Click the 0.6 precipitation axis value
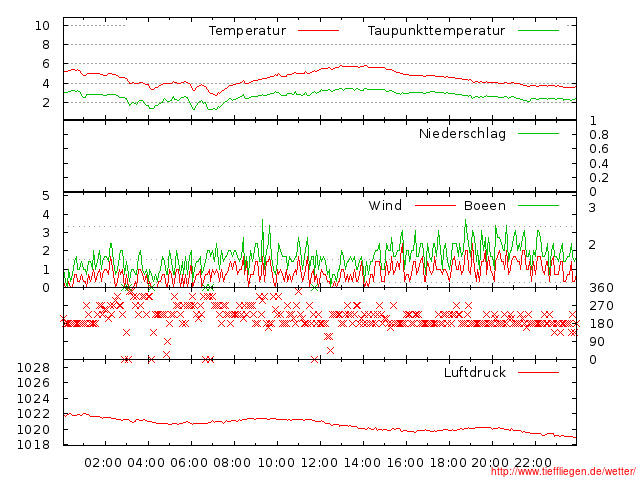 pyautogui.click(x=599, y=149)
